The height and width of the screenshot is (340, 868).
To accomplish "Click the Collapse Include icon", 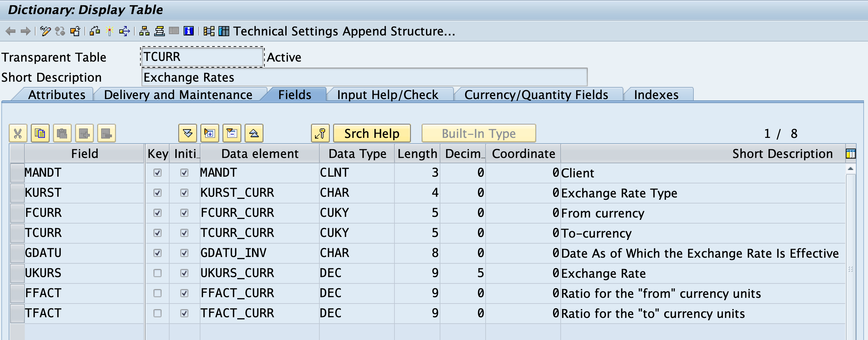I will [x=232, y=133].
